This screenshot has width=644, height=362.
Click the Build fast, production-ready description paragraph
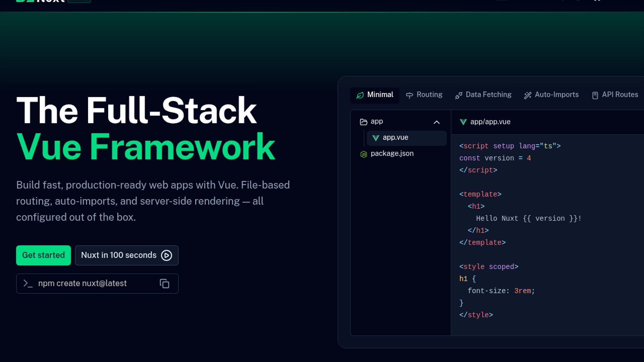click(153, 201)
